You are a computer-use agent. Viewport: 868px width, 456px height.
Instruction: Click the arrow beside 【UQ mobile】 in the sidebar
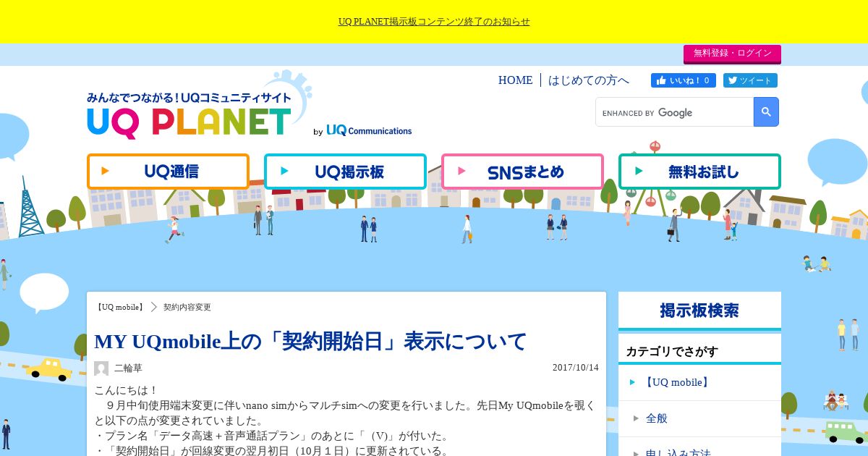coord(633,382)
